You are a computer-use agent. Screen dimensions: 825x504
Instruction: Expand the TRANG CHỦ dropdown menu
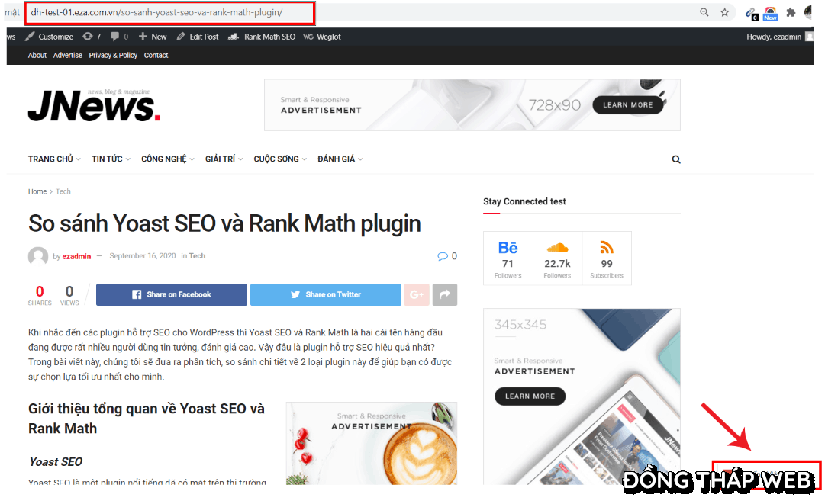pos(54,159)
